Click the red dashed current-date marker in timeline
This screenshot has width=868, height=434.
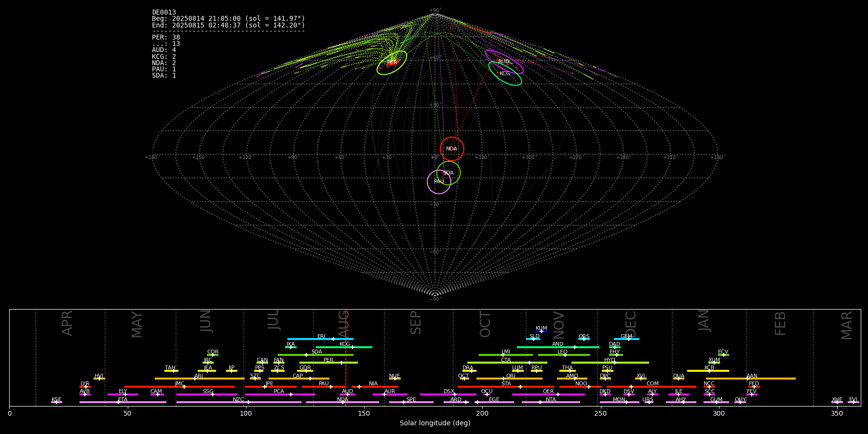click(345, 357)
